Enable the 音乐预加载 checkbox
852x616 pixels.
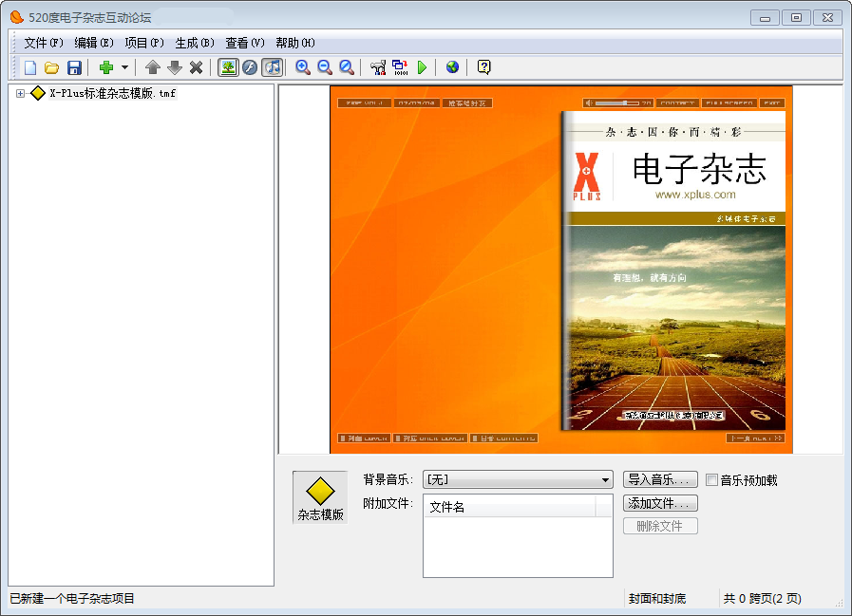(711, 480)
